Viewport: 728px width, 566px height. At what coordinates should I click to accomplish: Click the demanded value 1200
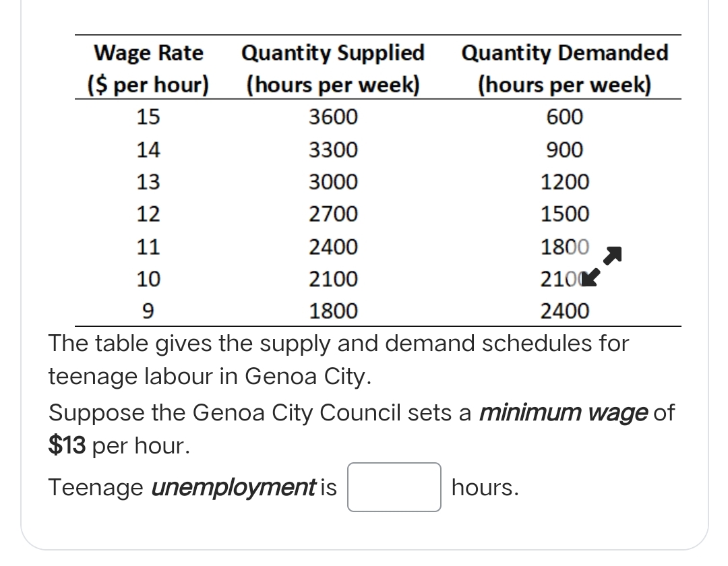565,182
